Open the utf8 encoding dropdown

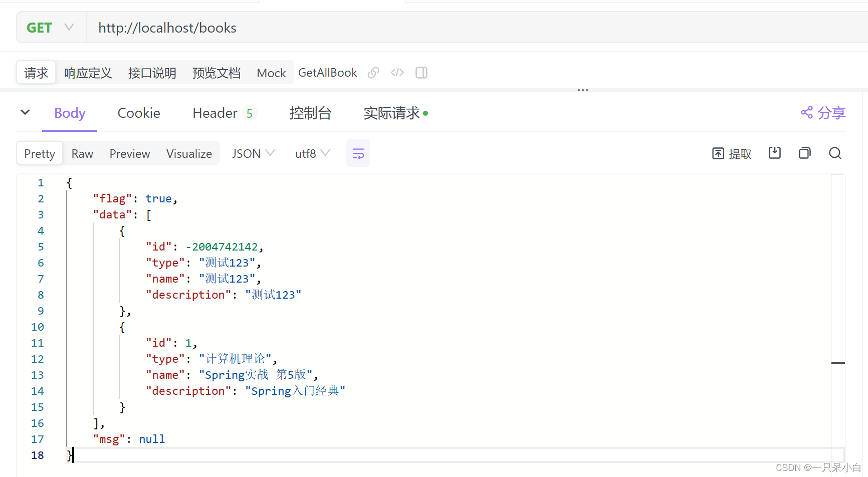tap(311, 153)
